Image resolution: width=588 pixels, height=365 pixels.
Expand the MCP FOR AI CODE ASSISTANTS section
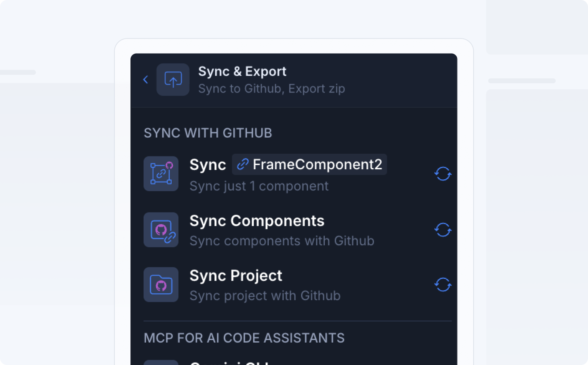click(244, 338)
